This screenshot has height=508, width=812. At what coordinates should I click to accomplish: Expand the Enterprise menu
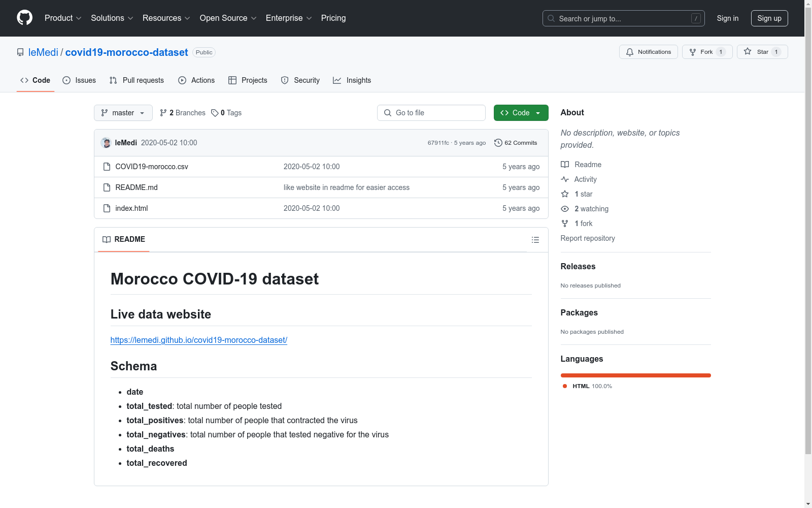click(x=289, y=18)
